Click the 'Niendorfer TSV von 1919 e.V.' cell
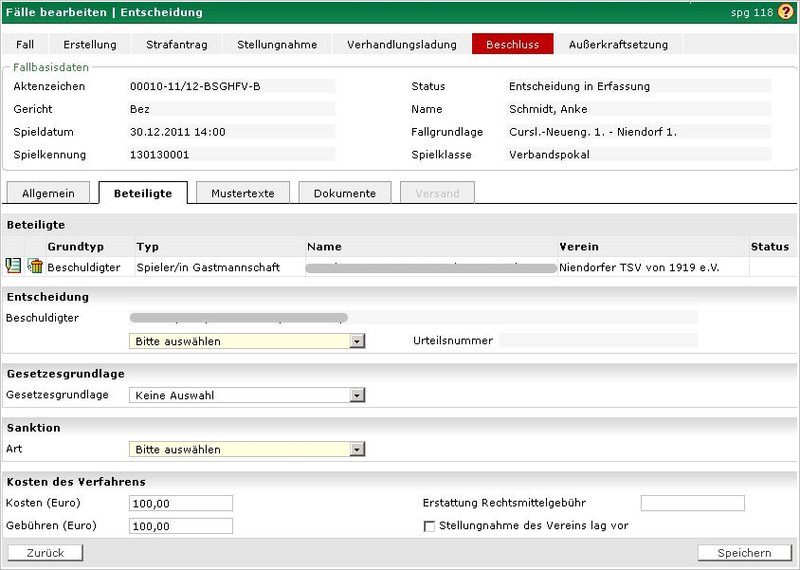The width and height of the screenshot is (800, 570). click(654, 267)
